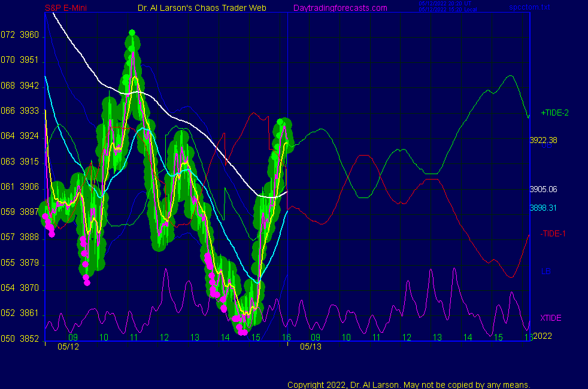Click the '2022' year label on time axis

click(542, 336)
